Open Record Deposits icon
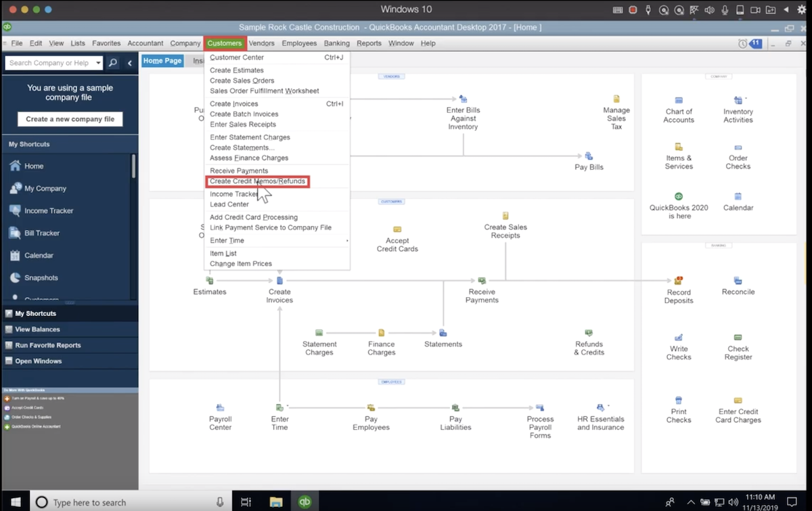812x511 pixels. 679,280
